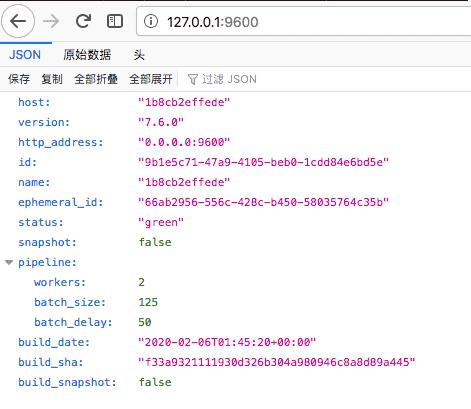Viewport: 471px width, 409px height.
Task: Select the workers value 2
Action: tap(142, 282)
